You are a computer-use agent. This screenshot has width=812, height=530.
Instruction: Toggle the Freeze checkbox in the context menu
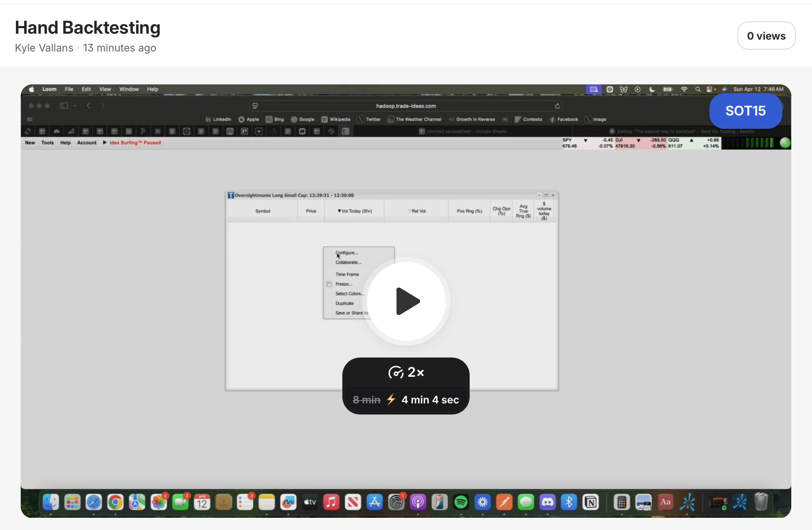tap(329, 284)
